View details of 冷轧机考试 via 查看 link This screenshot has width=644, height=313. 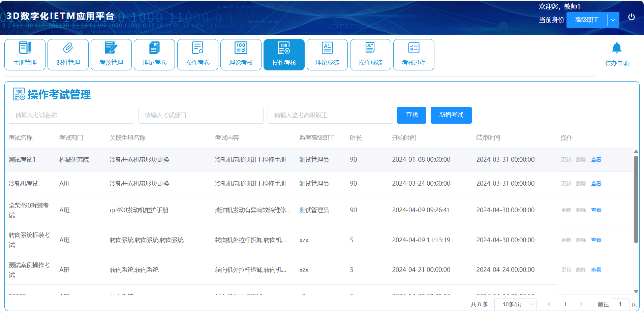tap(596, 184)
